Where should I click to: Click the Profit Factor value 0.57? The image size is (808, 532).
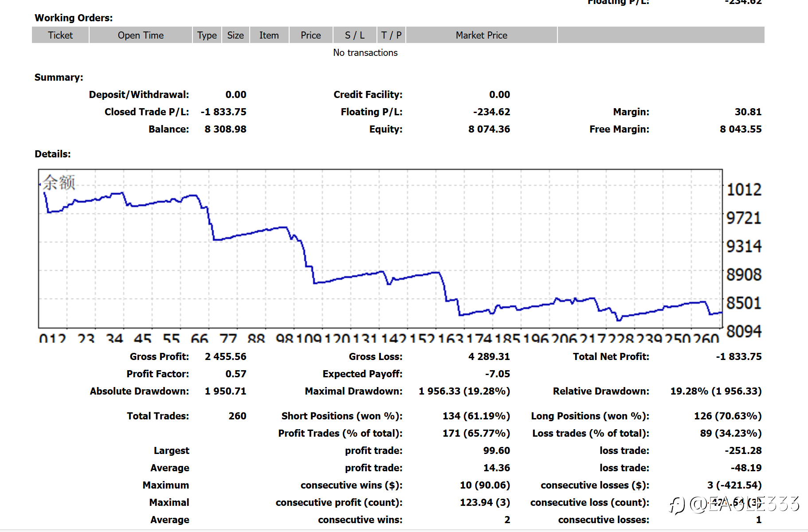pyautogui.click(x=235, y=374)
